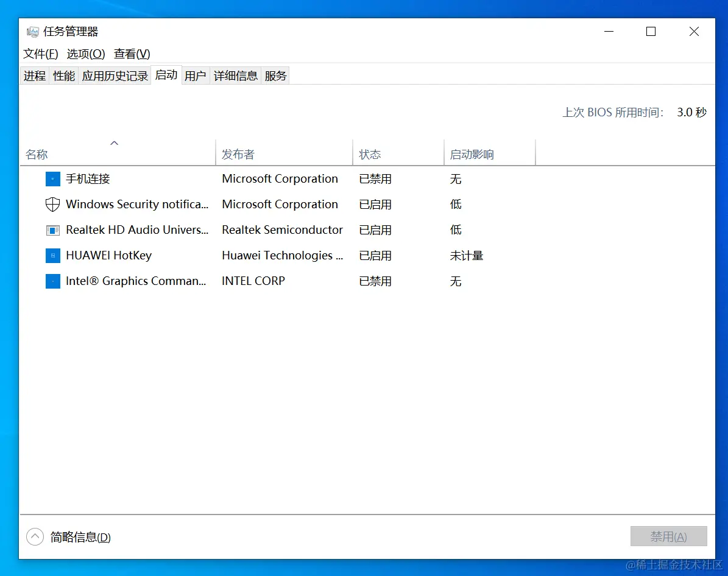
Task: Collapse to 简略信息 with the circle arrow
Action: (35, 536)
